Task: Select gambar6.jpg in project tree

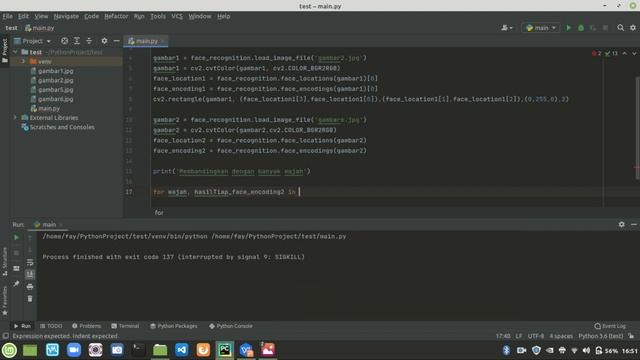Action: (x=52, y=99)
